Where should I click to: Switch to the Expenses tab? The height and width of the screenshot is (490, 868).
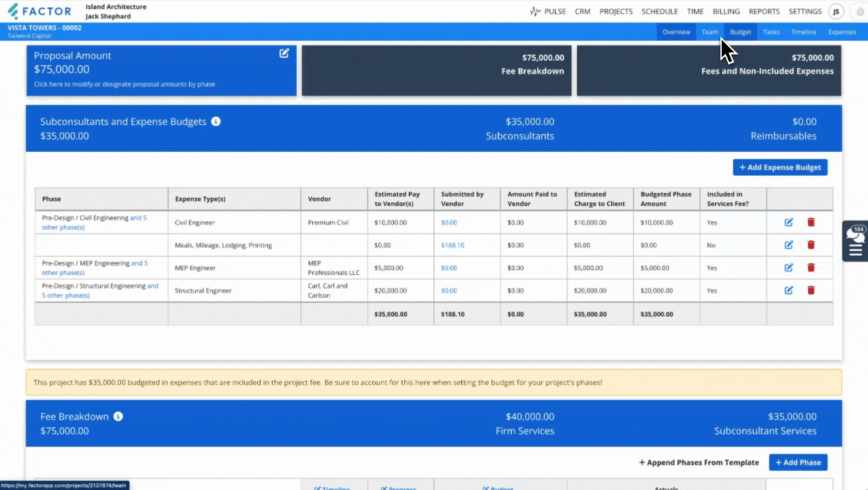[842, 31]
